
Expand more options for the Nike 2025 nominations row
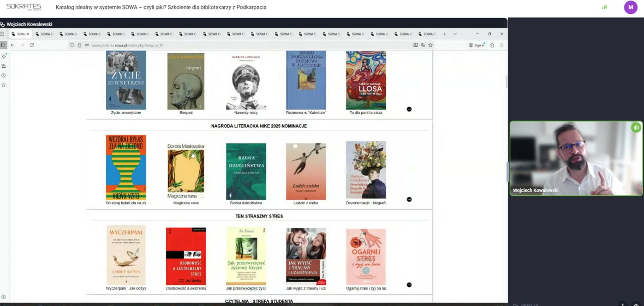409,199
